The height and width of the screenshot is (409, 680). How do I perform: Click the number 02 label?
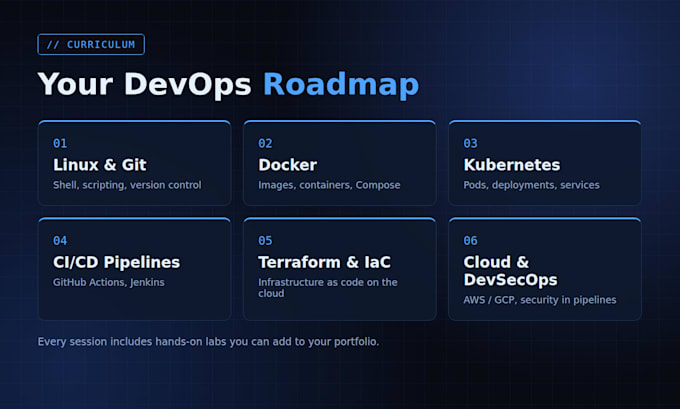click(265, 143)
